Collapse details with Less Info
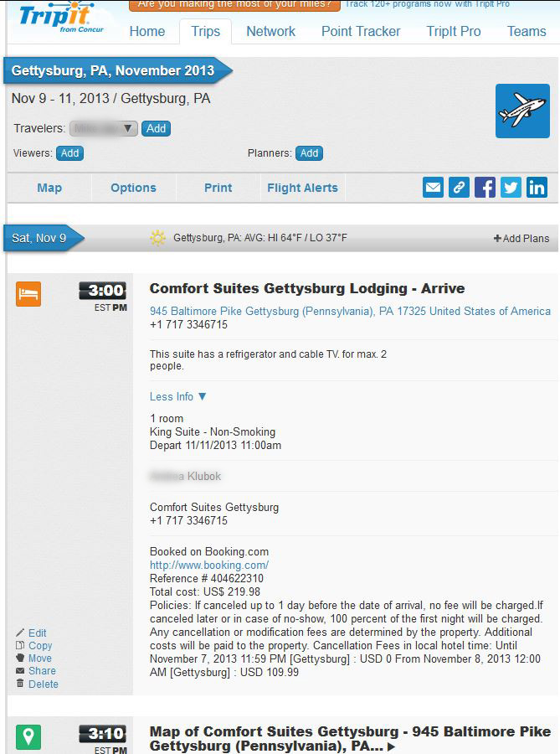This screenshot has width=560, height=754. tap(177, 396)
